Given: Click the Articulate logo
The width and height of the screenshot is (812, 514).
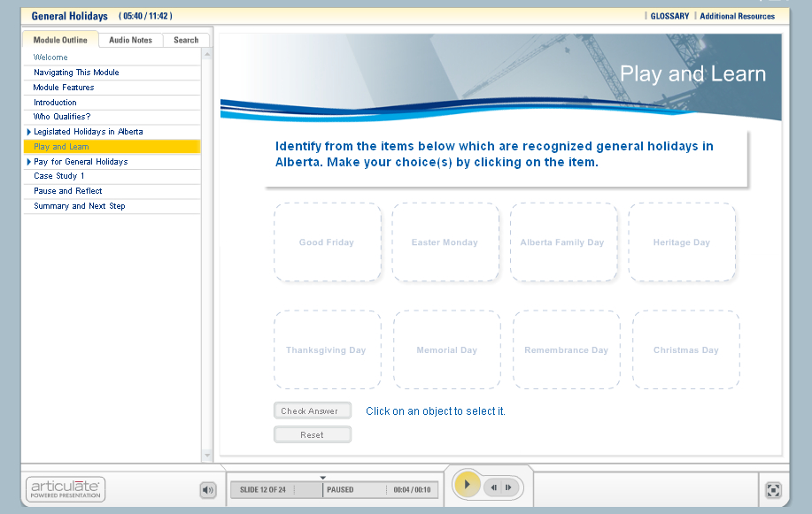Looking at the screenshot, I should [66, 489].
